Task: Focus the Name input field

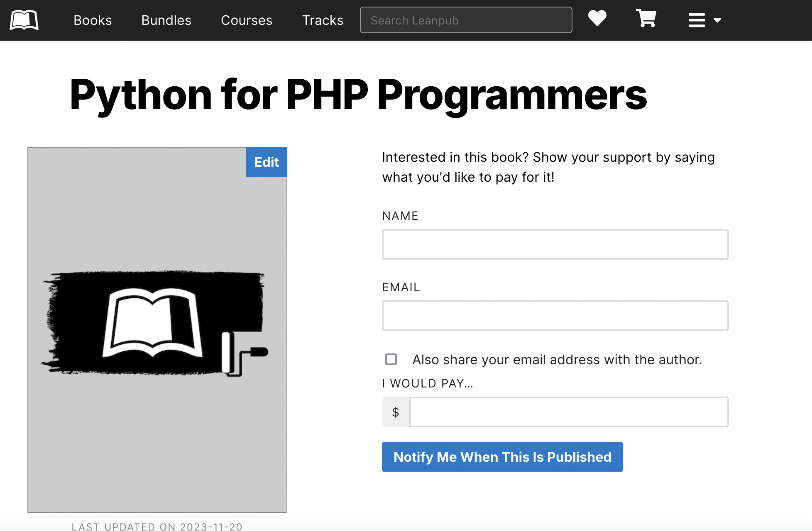Action: coord(555,244)
